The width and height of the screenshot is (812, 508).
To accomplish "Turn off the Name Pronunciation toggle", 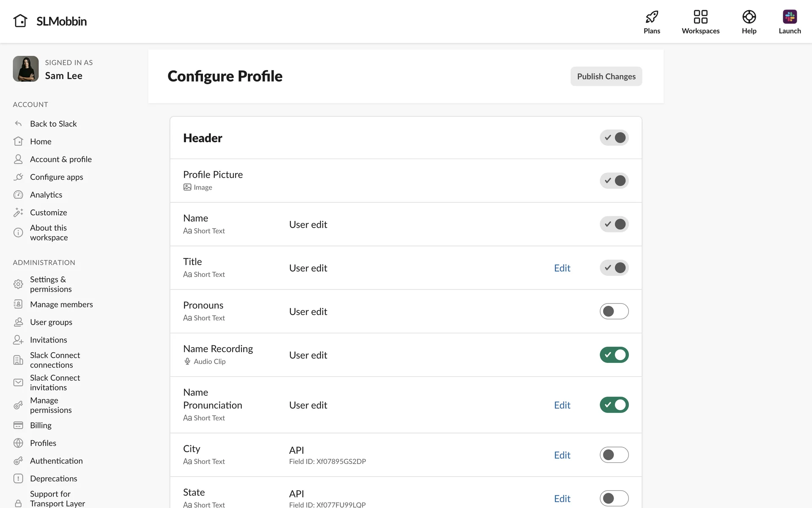I will point(614,405).
